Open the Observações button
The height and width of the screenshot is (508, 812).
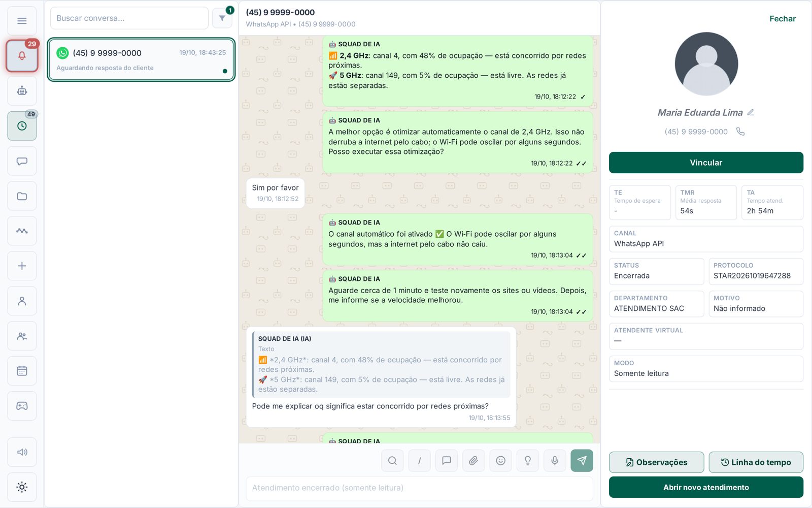click(656, 462)
